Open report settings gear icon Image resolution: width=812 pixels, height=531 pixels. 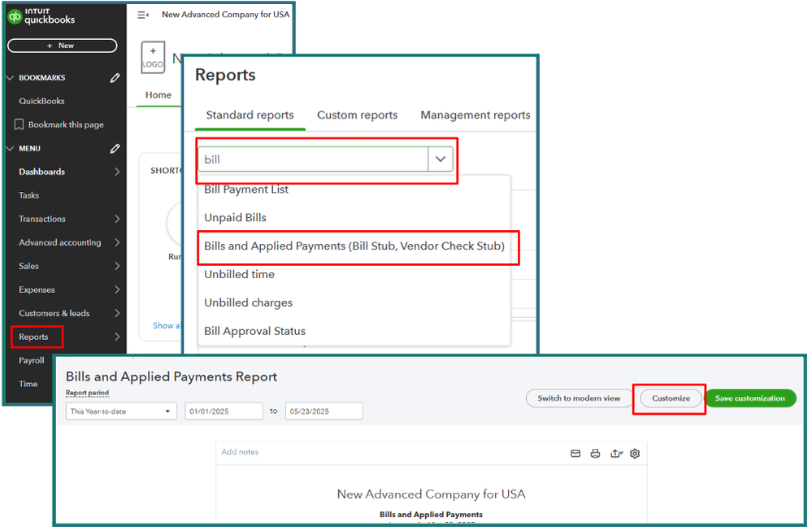[x=635, y=454]
